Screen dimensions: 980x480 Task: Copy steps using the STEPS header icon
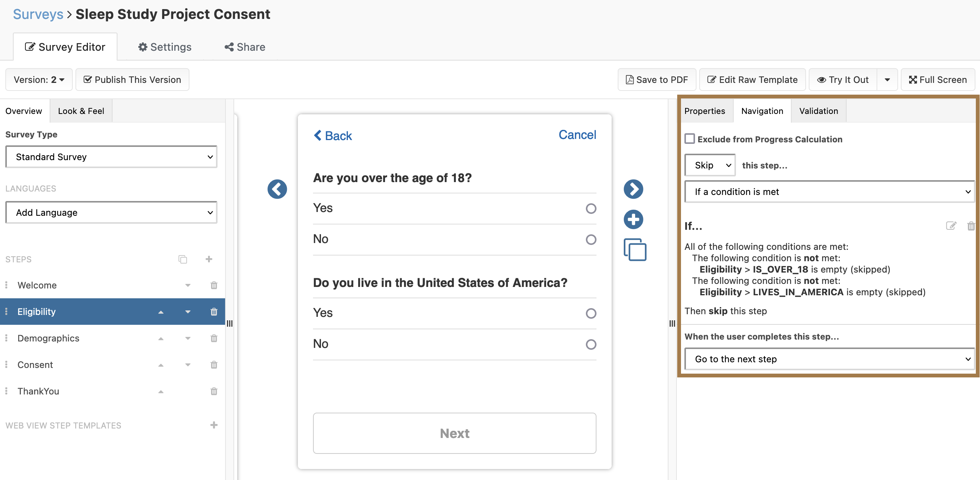tap(183, 259)
